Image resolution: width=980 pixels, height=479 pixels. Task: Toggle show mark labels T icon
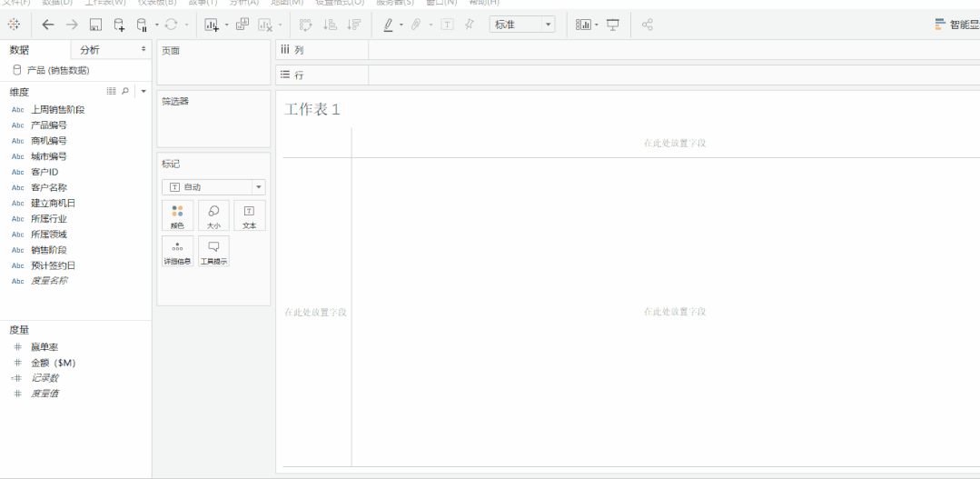click(x=448, y=25)
